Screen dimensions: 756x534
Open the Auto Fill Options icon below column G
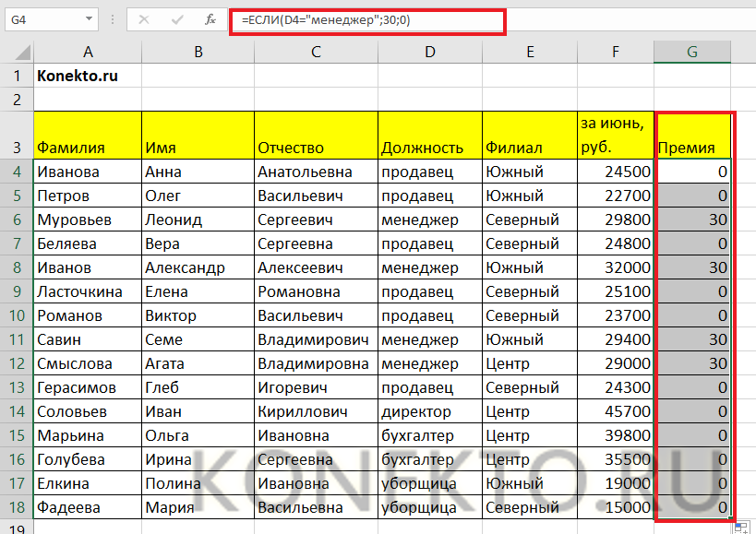tap(741, 528)
